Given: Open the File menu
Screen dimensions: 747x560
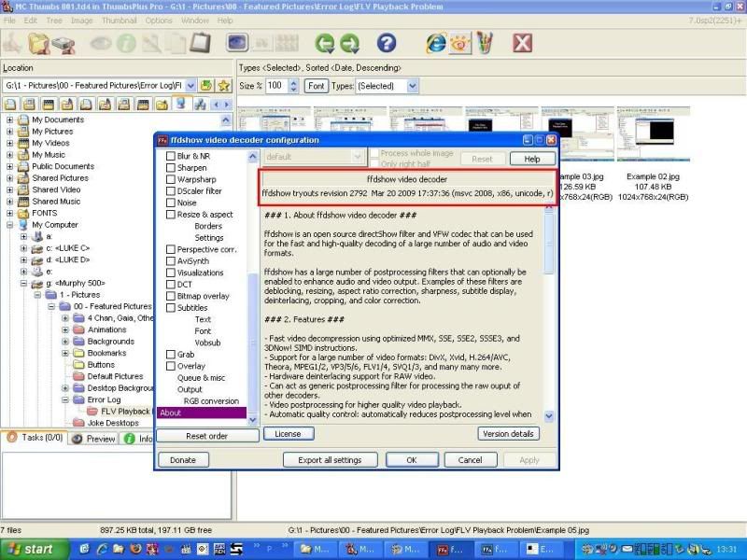Looking at the screenshot, I should coord(9,21).
